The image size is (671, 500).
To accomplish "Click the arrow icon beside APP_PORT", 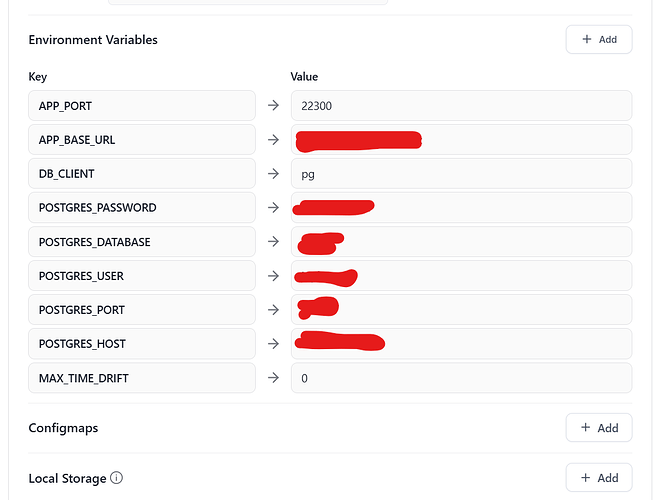I will point(273,105).
